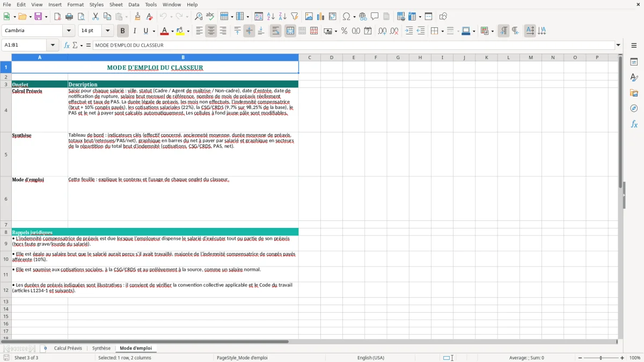Toggle AutoFilter funnel icon
Viewport: 644px width, 362px height.
[295, 17]
